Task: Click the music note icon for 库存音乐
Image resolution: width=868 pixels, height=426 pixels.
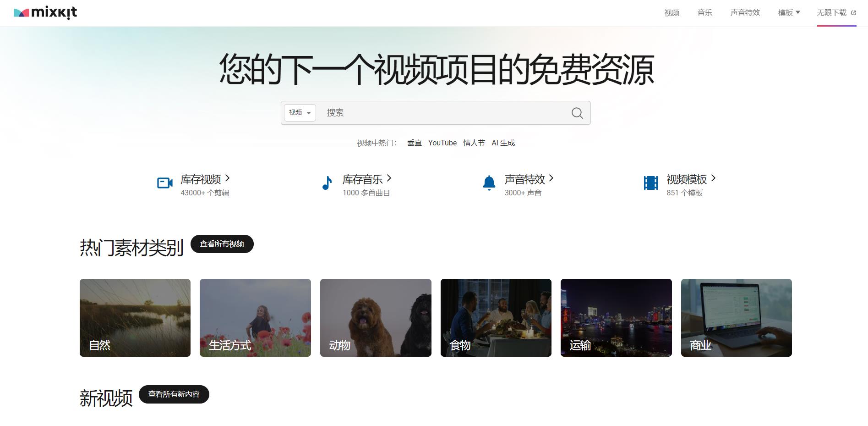Action: coord(327,183)
